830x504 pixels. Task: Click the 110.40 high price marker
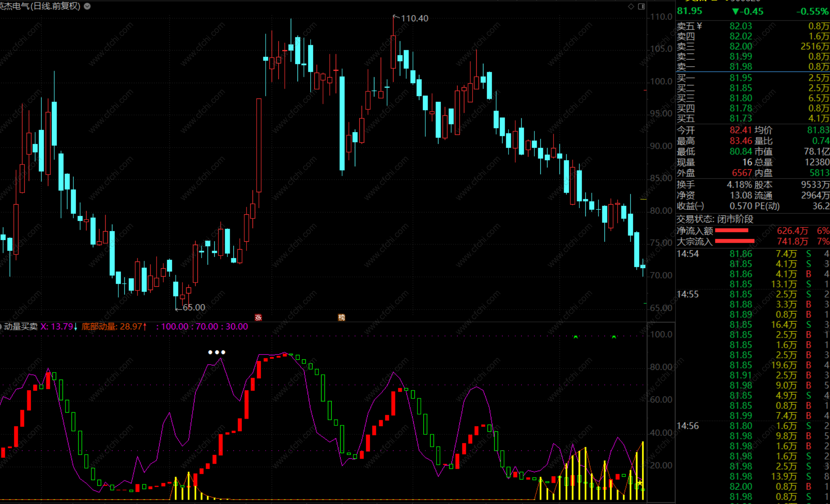tap(414, 18)
